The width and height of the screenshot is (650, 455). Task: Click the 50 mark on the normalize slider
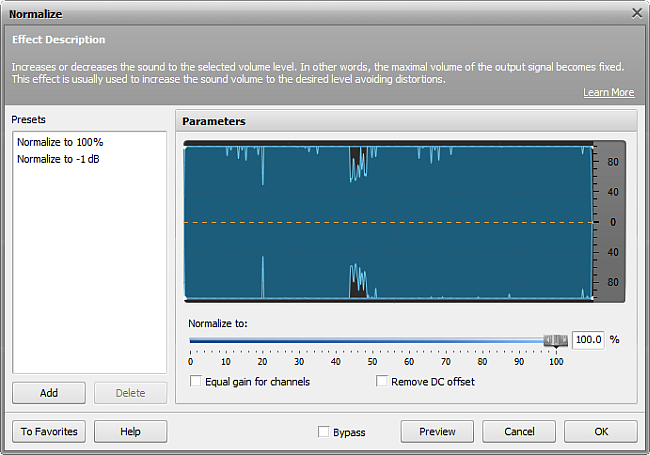tap(372, 361)
